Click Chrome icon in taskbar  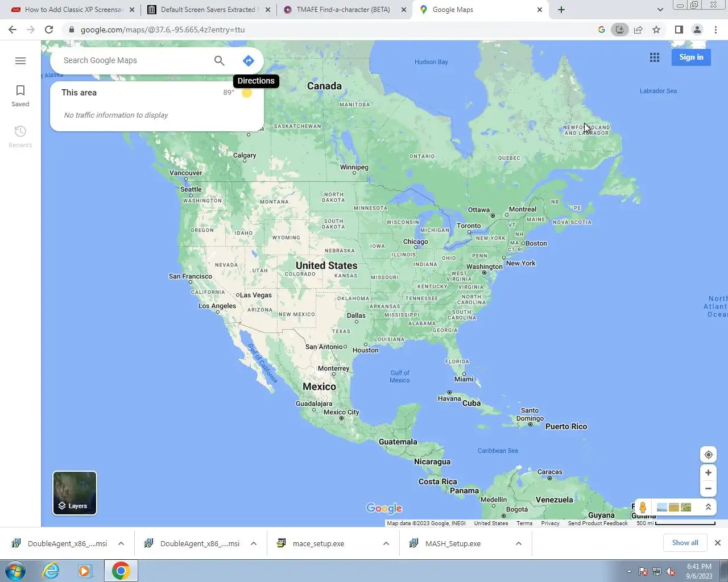pyautogui.click(x=121, y=571)
